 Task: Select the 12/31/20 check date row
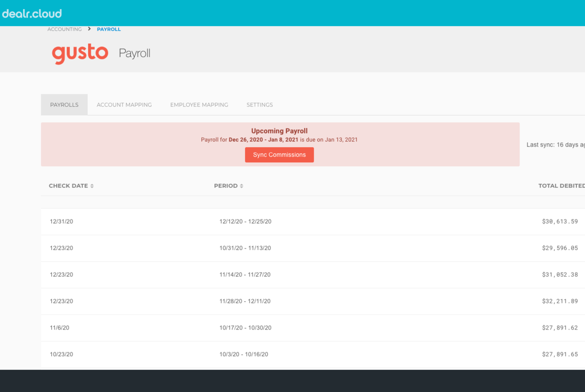313,221
